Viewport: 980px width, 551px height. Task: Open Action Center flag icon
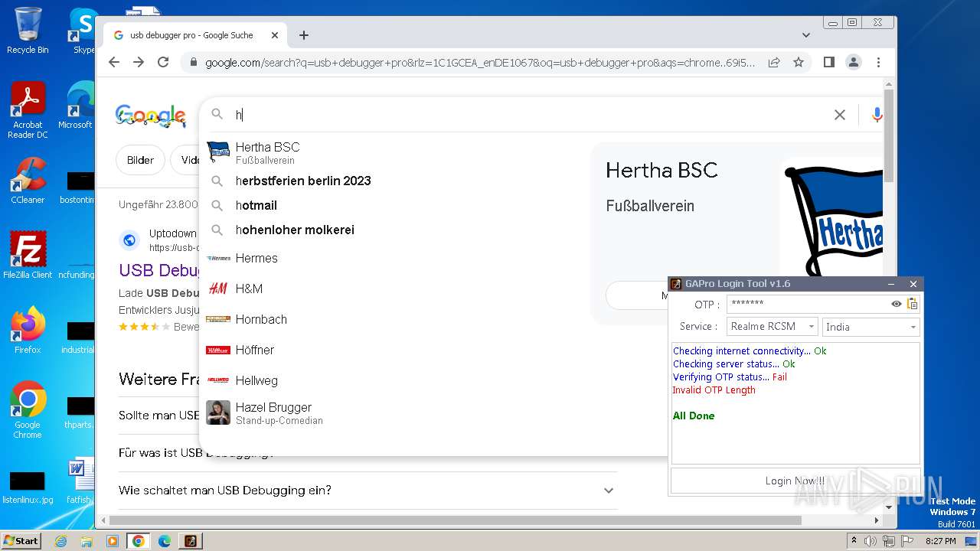906,541
